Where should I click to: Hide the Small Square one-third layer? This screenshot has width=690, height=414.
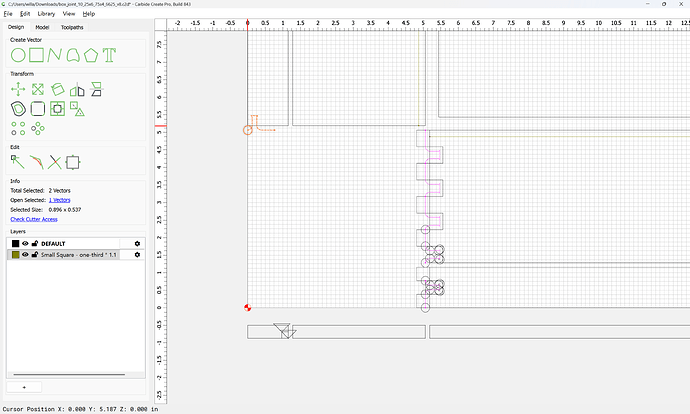click(25, 255)
